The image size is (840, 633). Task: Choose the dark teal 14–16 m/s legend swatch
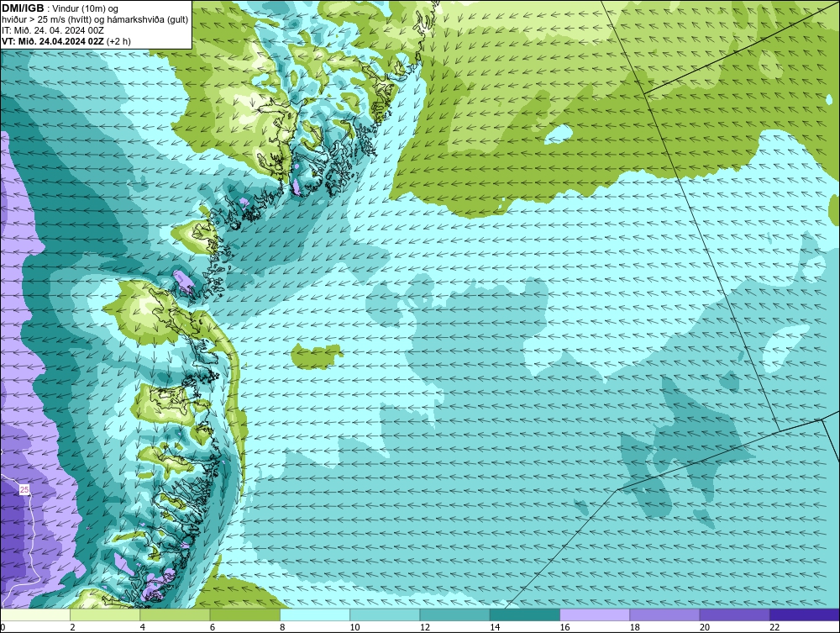[524, 615]
